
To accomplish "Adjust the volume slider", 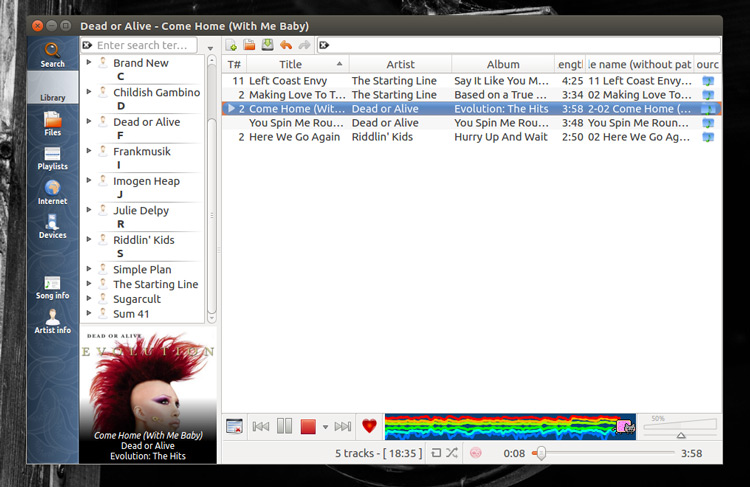I will tap(680, 427).
